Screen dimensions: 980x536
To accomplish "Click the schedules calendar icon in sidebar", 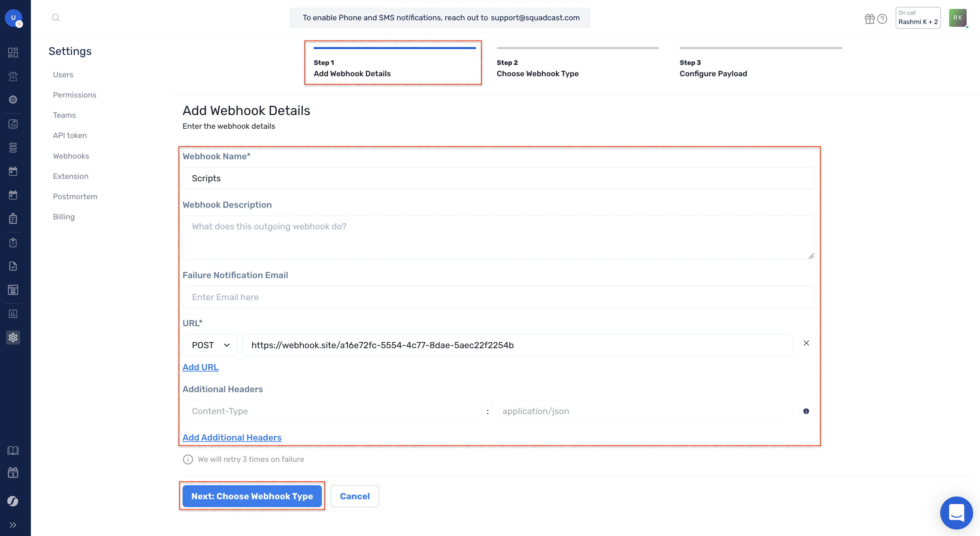I will [13, 171].
